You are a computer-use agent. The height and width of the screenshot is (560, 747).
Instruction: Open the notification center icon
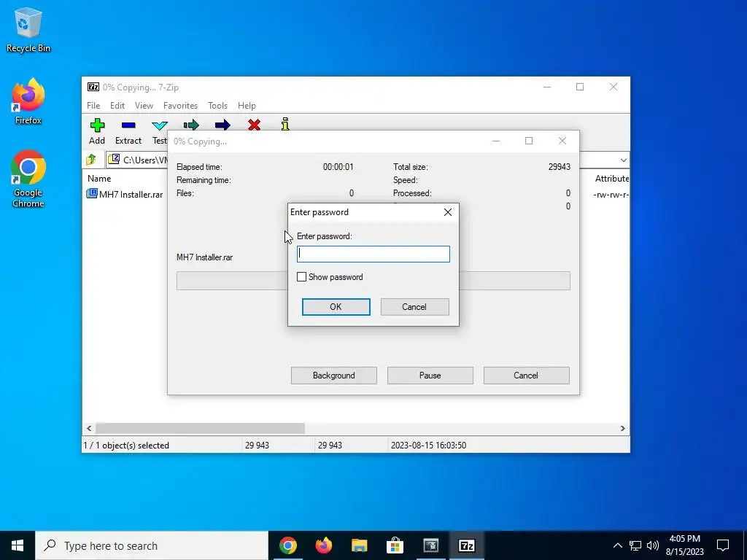coord(723,545)
